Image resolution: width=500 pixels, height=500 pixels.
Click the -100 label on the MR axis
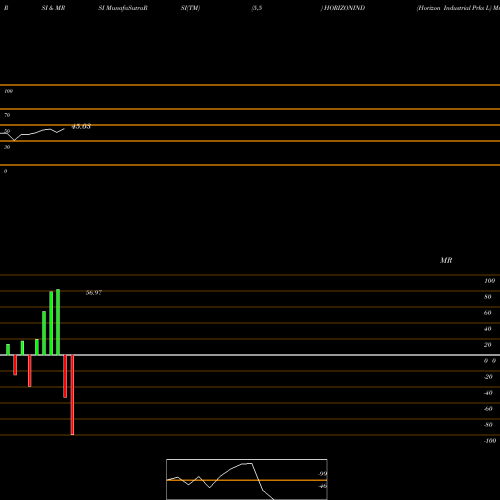[x=490, y=441]
